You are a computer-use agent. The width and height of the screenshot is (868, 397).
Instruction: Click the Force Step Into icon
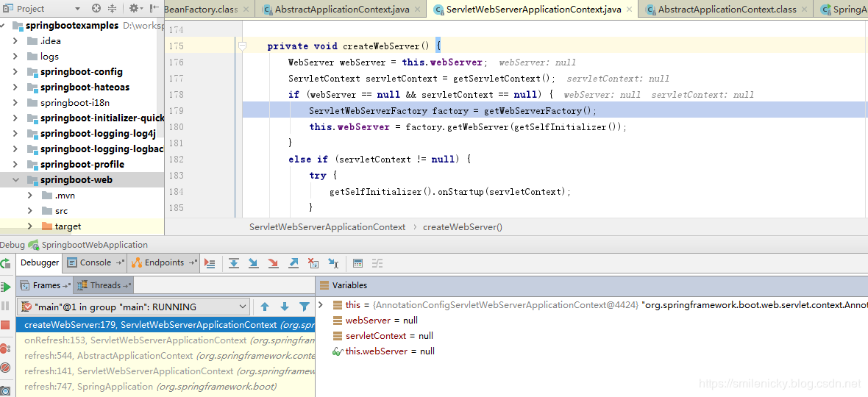(x=273, y=264)
